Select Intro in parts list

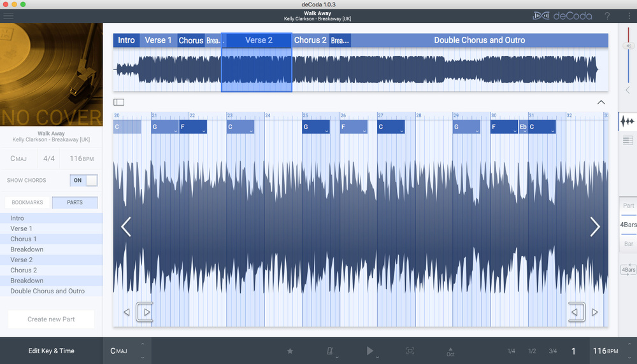[x=51, y=218]
